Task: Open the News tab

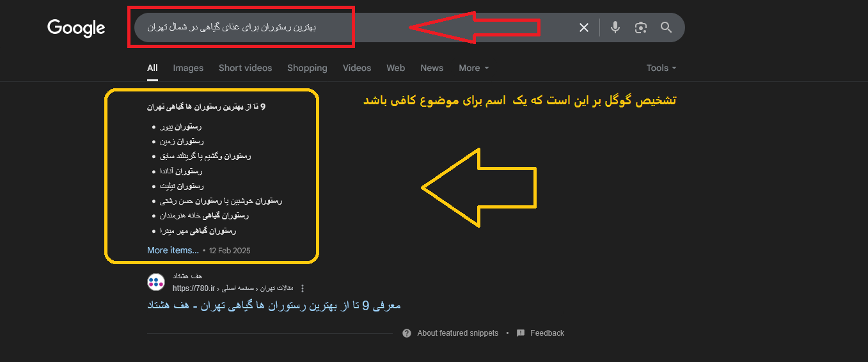Action: tap(432, 68)
